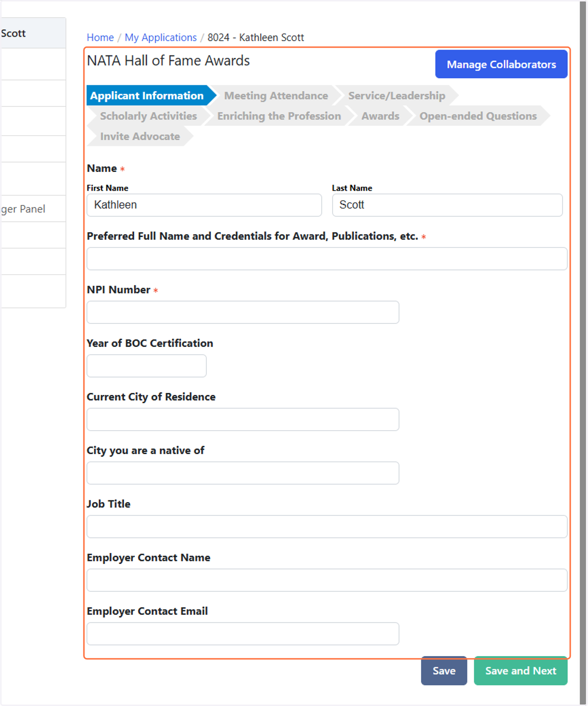
Task: Switch to the Service/Leadership step
Action: 397,96
